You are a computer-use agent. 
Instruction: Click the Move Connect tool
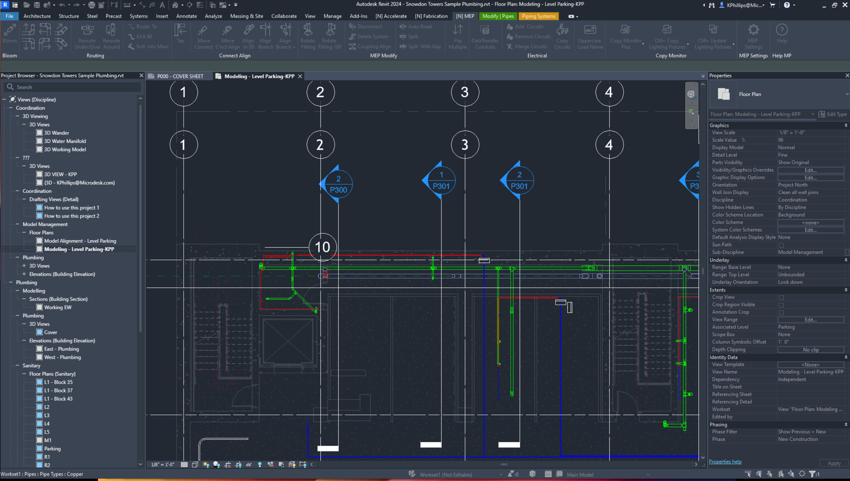(x=203, y=36)
